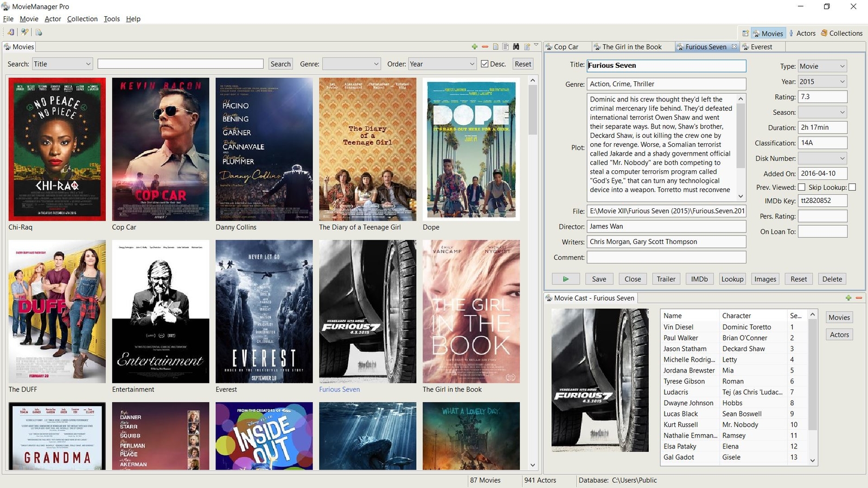The width and height of the screenshot is (868, 488).
Task: Switch to The Girl in the Book tab
Action: coord(632,47)
